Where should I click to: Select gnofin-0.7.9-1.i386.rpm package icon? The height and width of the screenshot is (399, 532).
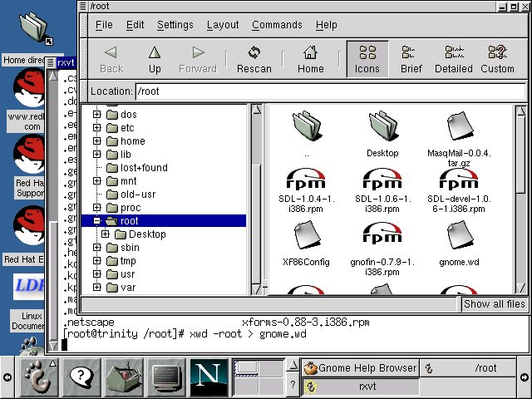[x=382, y=233]
